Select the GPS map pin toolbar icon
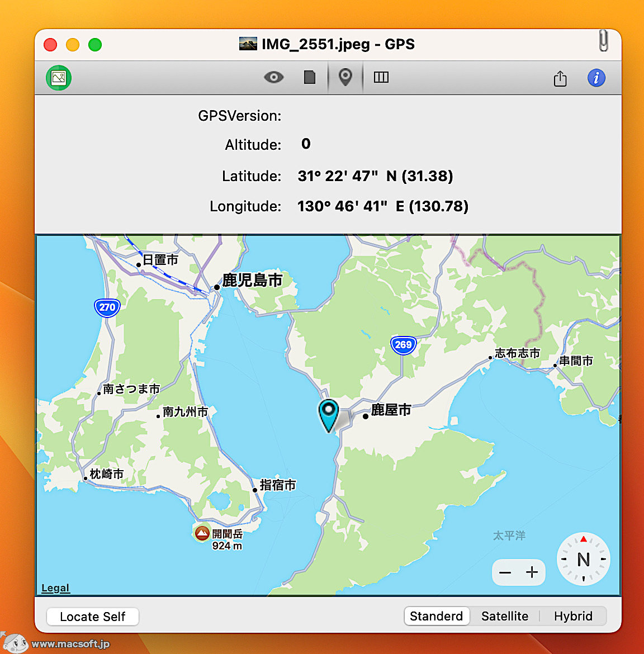The height and width of the screenshot is (654, 644). point(345,78)
